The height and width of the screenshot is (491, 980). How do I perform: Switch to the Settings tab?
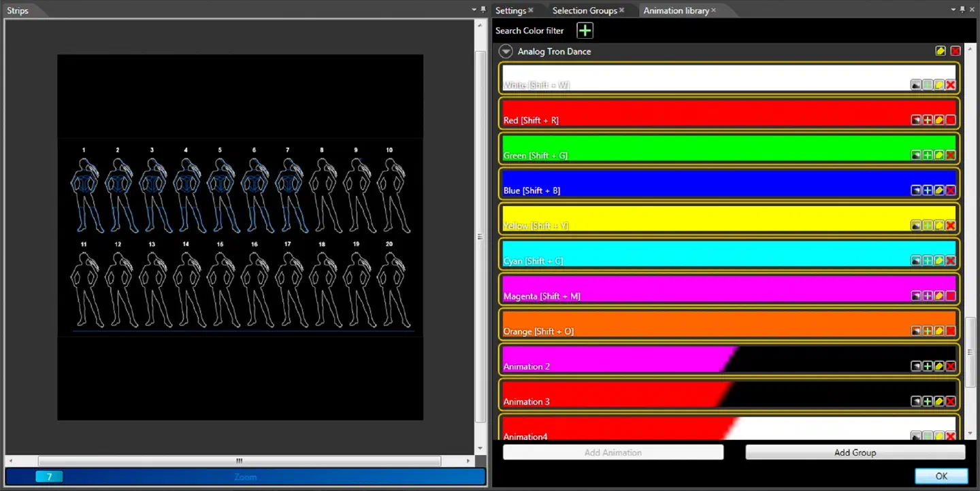[510, 10]
